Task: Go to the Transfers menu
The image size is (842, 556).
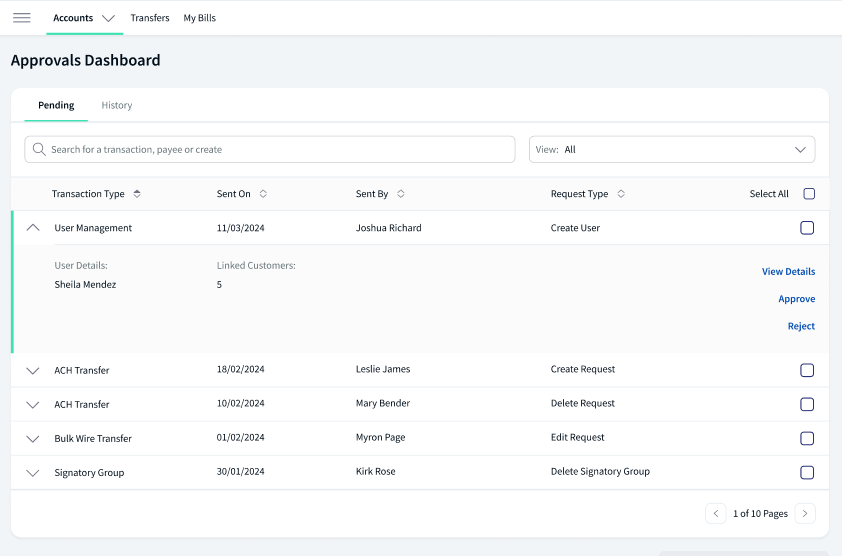Action: tap(150, 18)
